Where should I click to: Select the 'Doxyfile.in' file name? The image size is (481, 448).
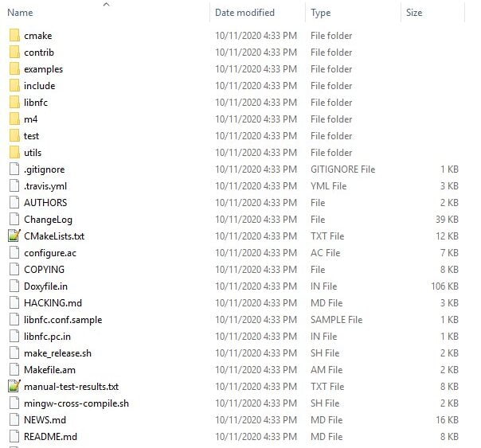click(45, 286)
